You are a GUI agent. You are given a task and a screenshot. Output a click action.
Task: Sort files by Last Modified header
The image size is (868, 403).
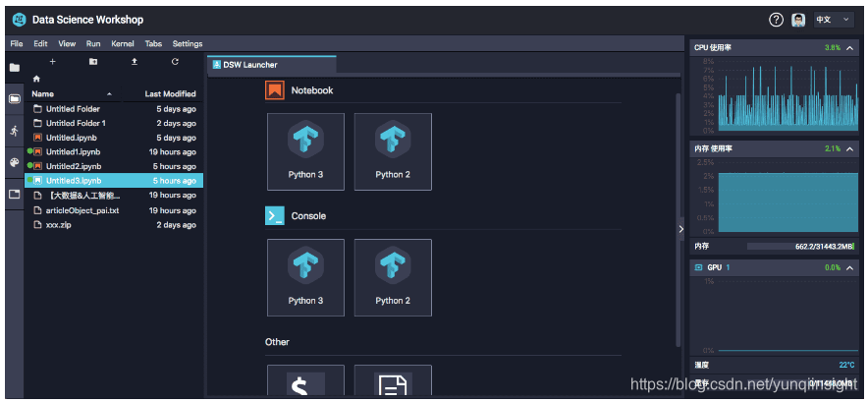point(170,94)
